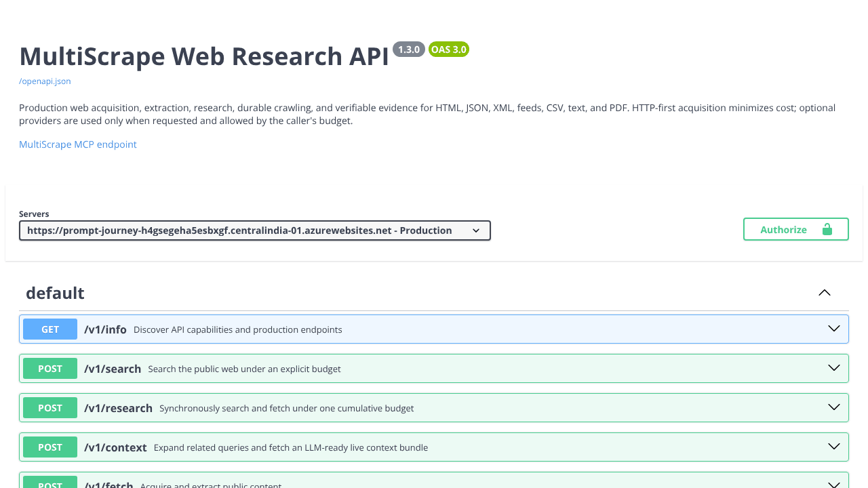Click the padlock icon in Authorize button
Image resolution: width=868 pixels, height=488 pixels.
tap(827, 229)
